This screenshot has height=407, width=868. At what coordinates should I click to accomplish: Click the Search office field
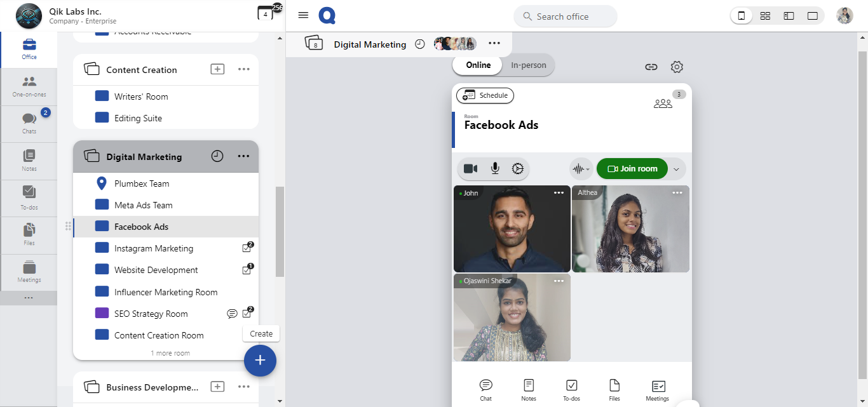point(565,17)
